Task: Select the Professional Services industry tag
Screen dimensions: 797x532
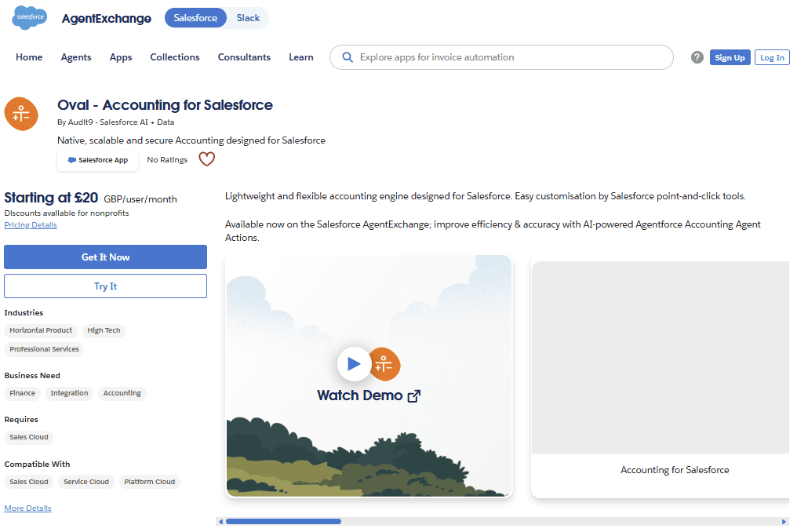Action: pos(44,349)
